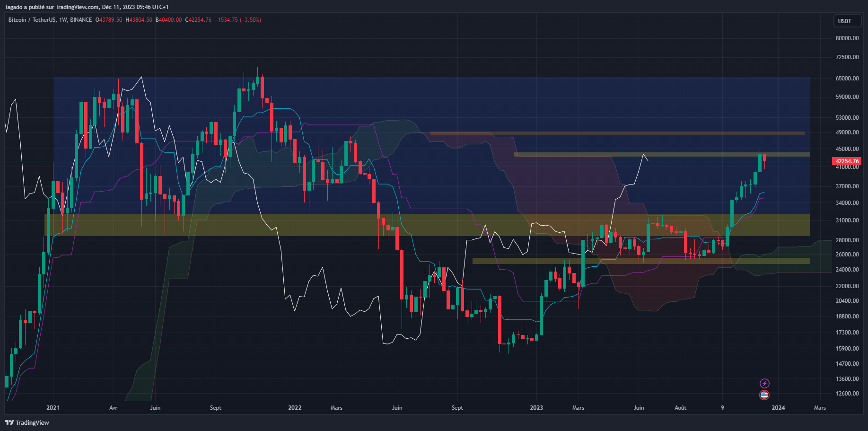Click the US flag economic event icon

pos(764,395)
